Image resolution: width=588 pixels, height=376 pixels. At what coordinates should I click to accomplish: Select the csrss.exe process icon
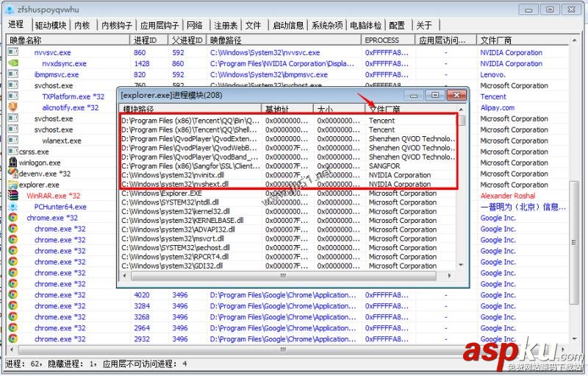click(12, 151)
